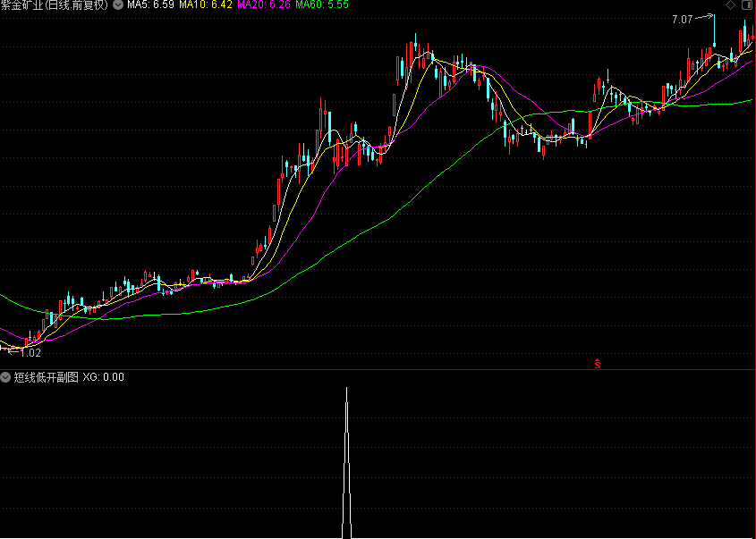This screenshot has height=539, width=756.
Task: Expand the 短线低开副图 indicator dropdown circle
Action: tap(5, 377)
